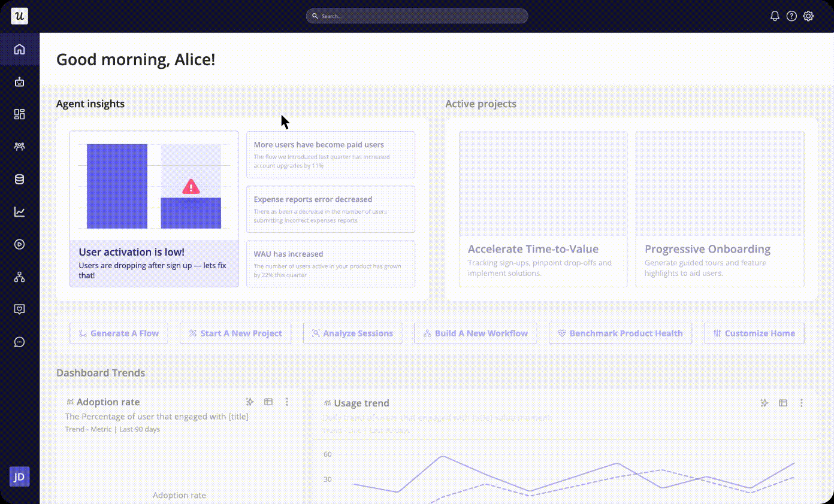Screen dimensions: 834x504
Task: Select the flows play icon in sidebar
Action: (19, 244)
